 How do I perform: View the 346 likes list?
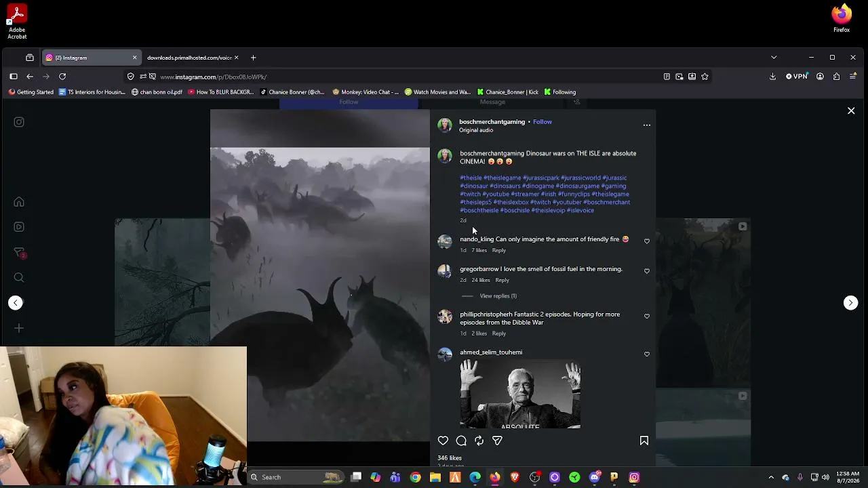pyautogui.click(x=450, y=458)
